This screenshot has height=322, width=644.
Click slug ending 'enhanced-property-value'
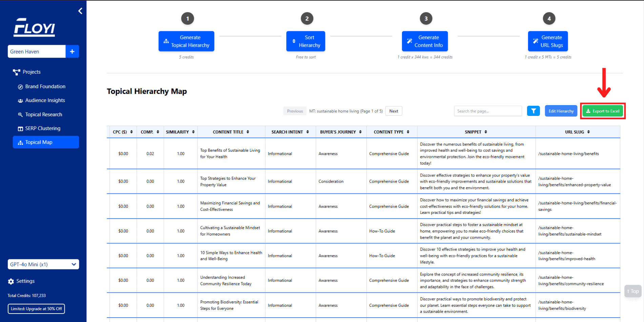[x=575, y=182]
